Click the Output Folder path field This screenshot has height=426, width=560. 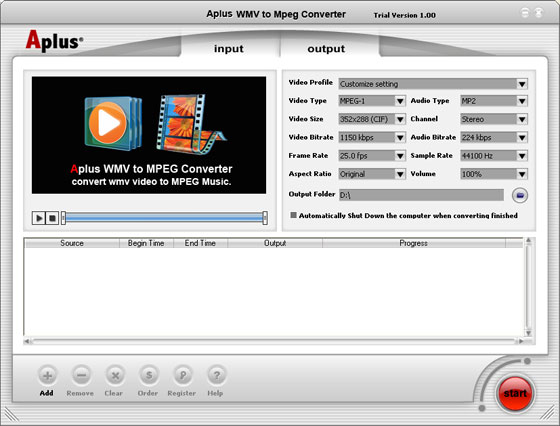tap(421, 195)
